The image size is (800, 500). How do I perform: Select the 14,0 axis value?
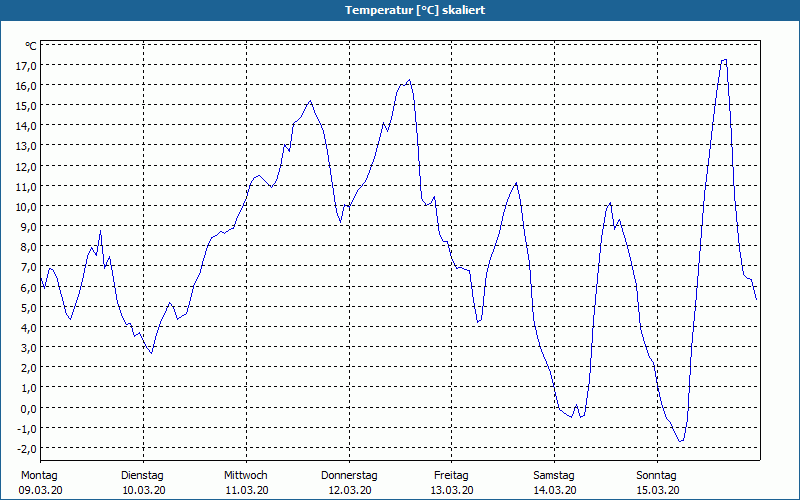coord(26,126)
